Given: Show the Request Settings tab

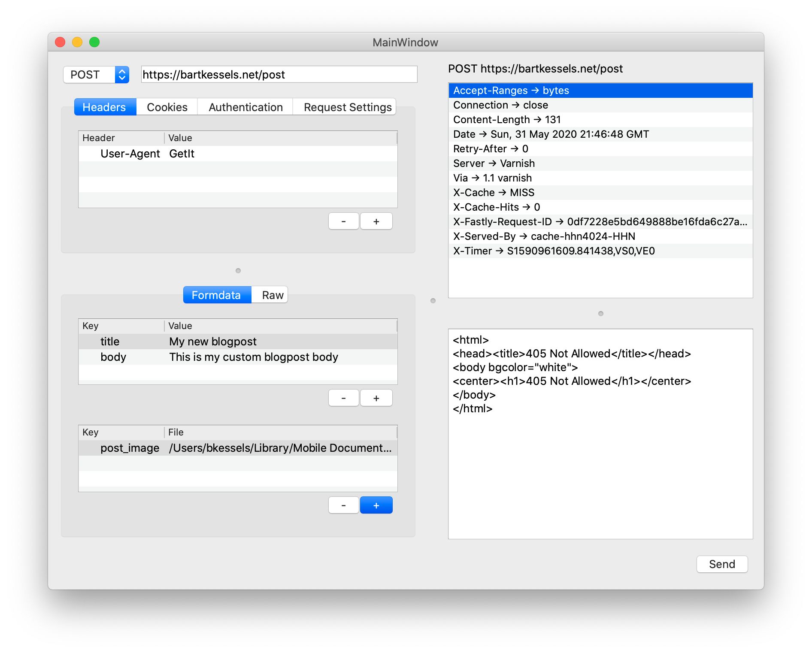Looking at the screenshot, I should 345,107.
